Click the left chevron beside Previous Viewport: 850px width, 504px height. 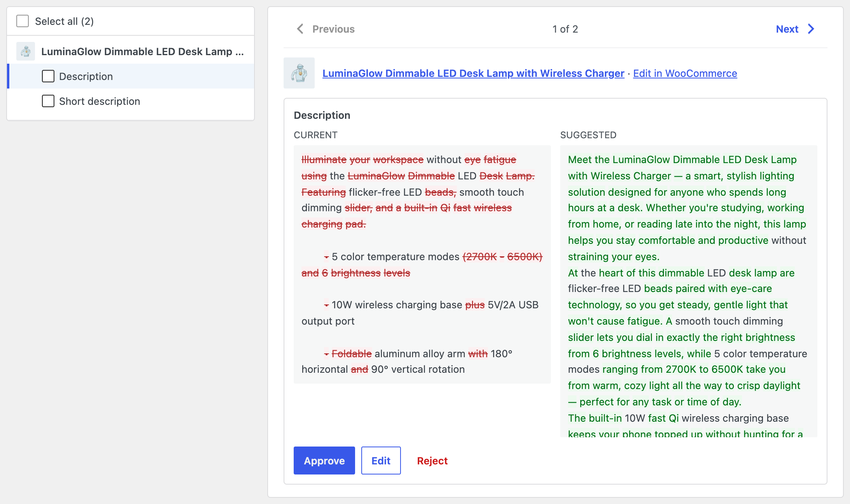pos(300,29)
